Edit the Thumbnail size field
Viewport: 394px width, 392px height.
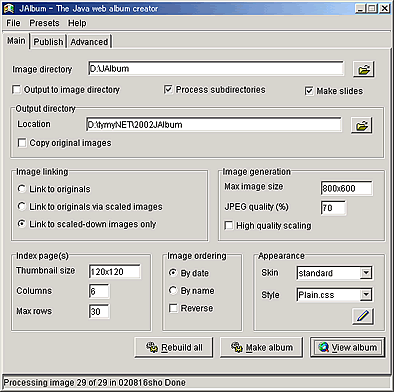tap(115, 272)
